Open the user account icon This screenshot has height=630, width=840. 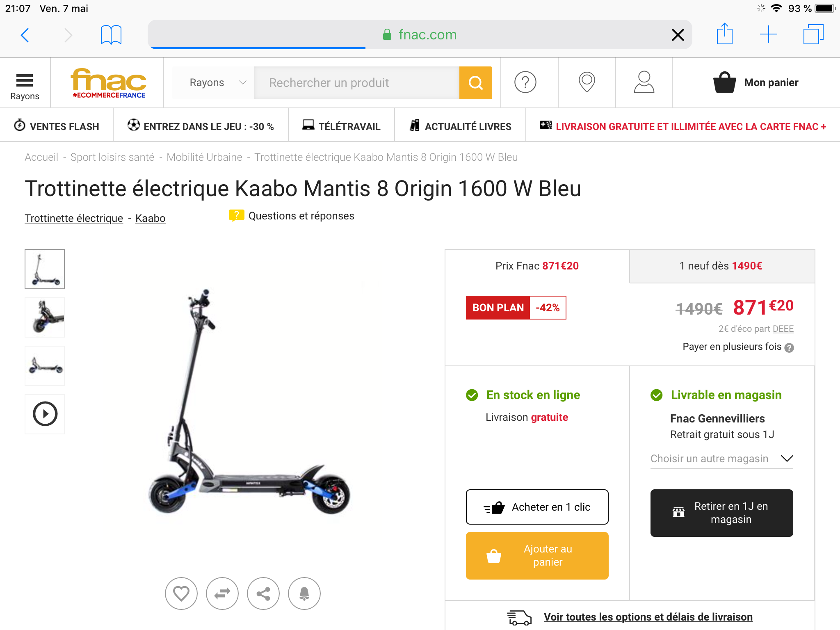[644, 82]
